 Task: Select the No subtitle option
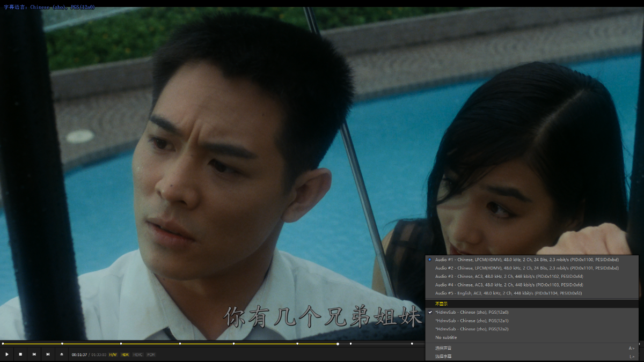click(x=446, y=337)
